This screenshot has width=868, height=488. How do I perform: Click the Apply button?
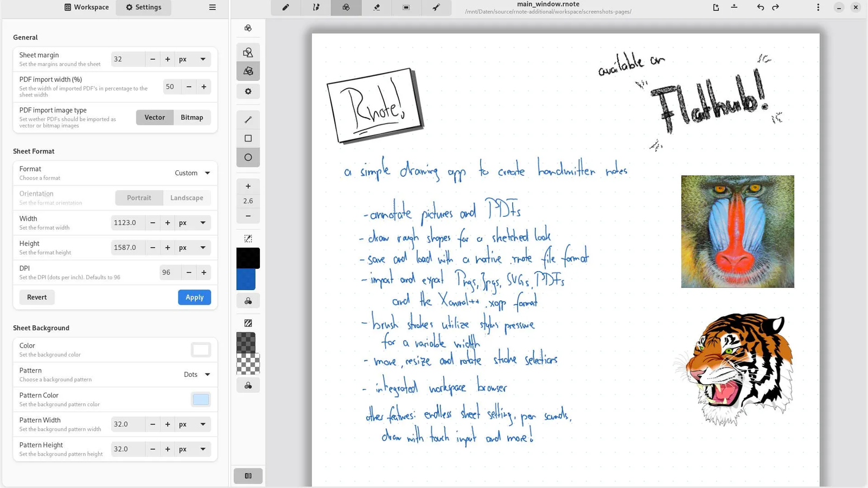(x=194, y=297)
